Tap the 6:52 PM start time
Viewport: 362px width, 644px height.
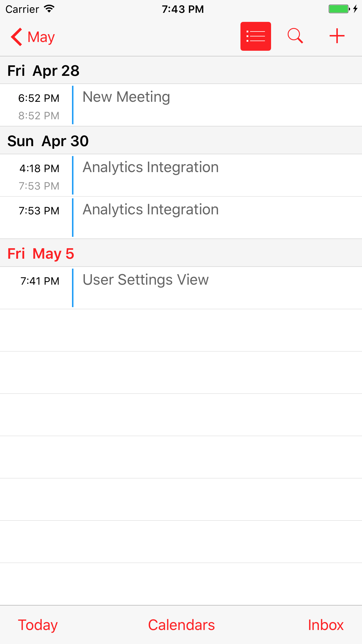tap(39, 98)
